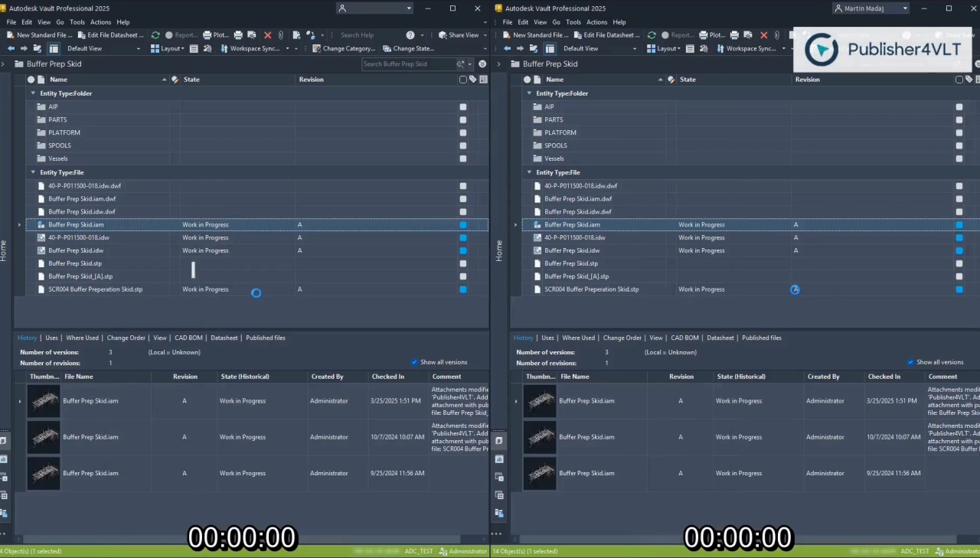Click the Change Category icon in the left window
Image resolution: width=980 pixels, height=558 pixels.
pos(316,48)
